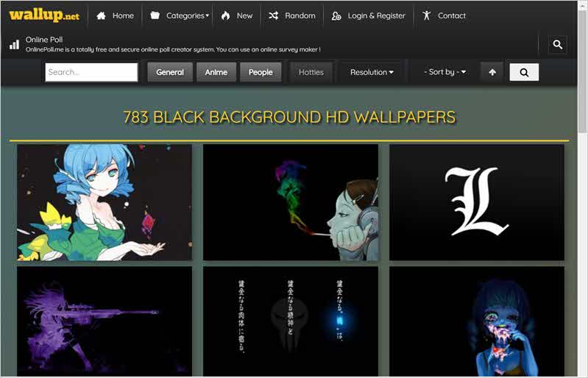The width and height of the screenshot is (588, 378).
Task: Open the Contact page
Action: [452, 15]
